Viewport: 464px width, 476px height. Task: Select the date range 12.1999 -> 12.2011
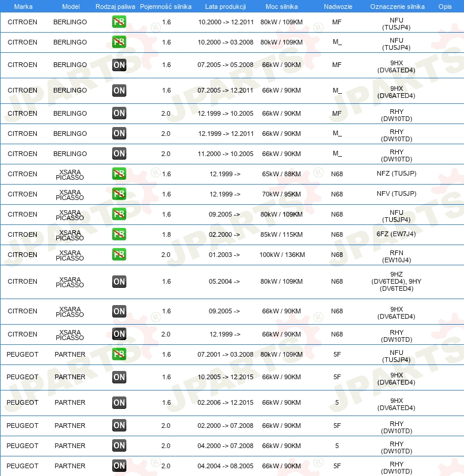(226, 134)
